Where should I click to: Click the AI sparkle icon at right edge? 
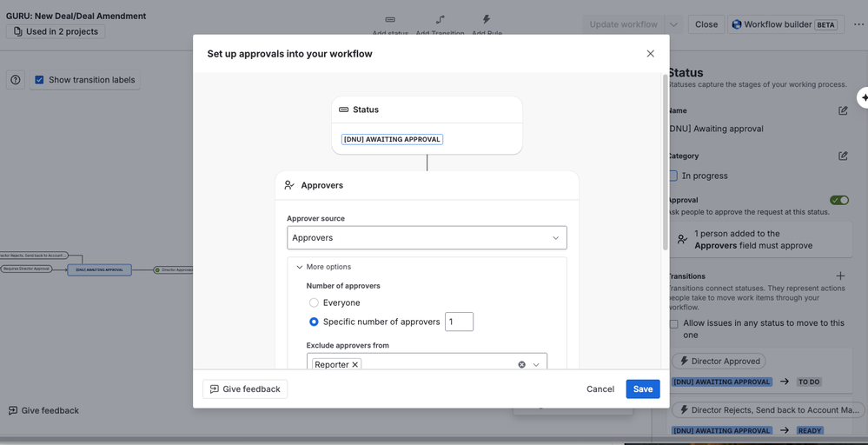(x=863, y=97)
